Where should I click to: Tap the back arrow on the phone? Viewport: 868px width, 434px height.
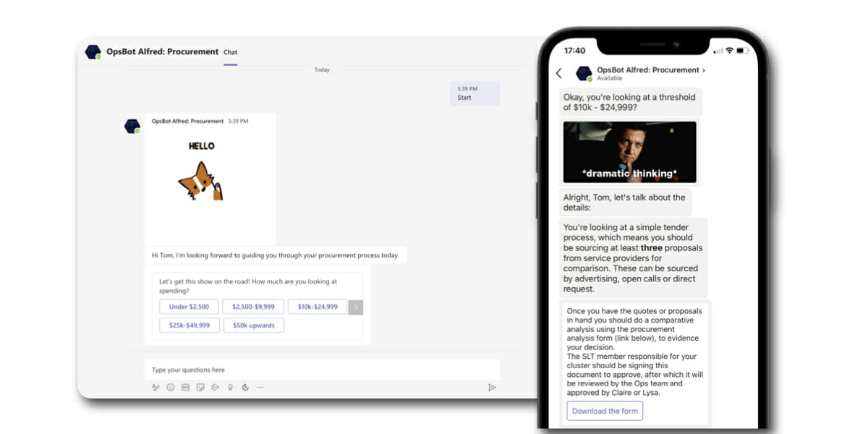point(559,73)
